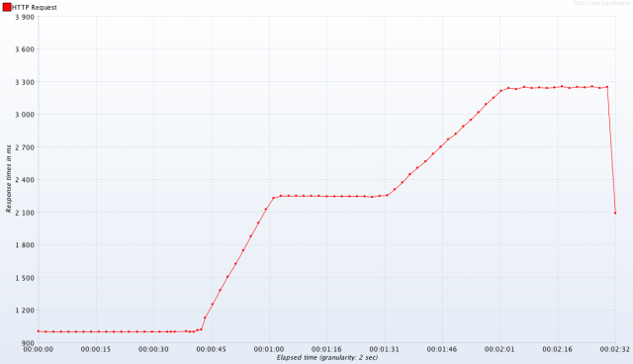633x364 pixels.
Task: Click the '1 800' y-axis label
Action: pos(25,245)
